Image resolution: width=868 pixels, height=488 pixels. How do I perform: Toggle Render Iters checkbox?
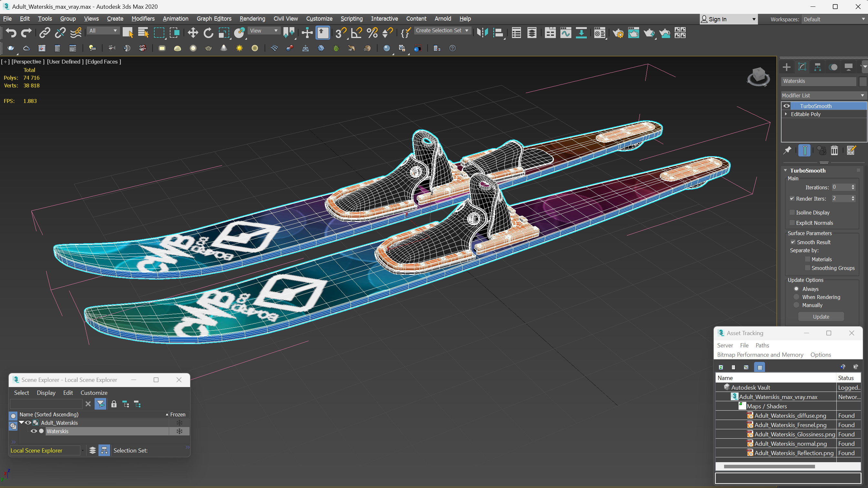792,199
